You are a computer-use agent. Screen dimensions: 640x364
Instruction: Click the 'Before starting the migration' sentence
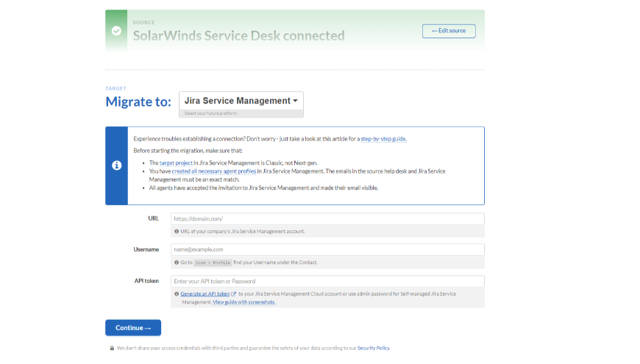click(188, 151)
